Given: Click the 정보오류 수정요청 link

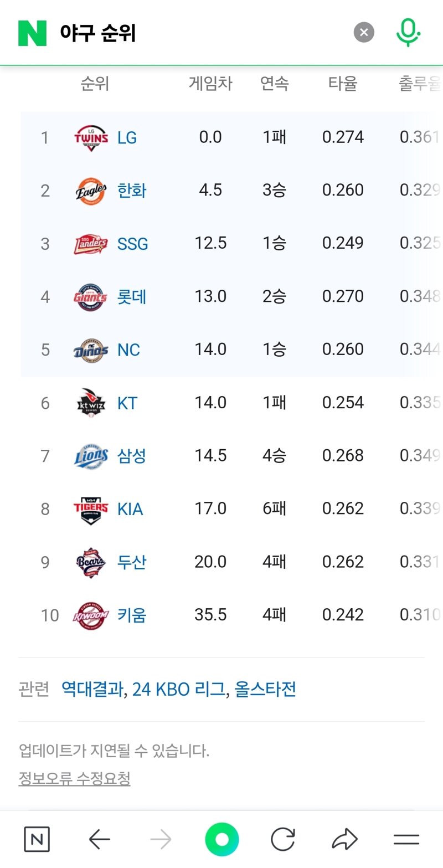Looking at the screenshot, I should (x=75, y=779).
